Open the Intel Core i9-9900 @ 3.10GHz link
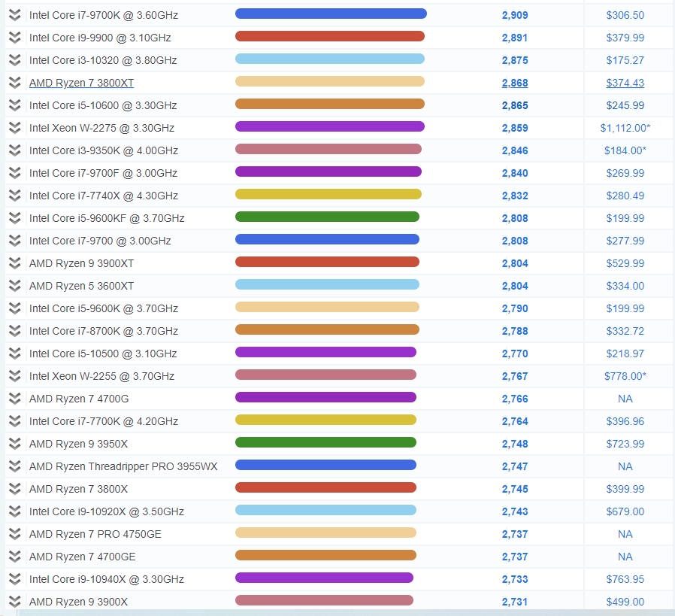Image resolution: width=675 pixels, height=616 pixels. (x=100, y=38)
